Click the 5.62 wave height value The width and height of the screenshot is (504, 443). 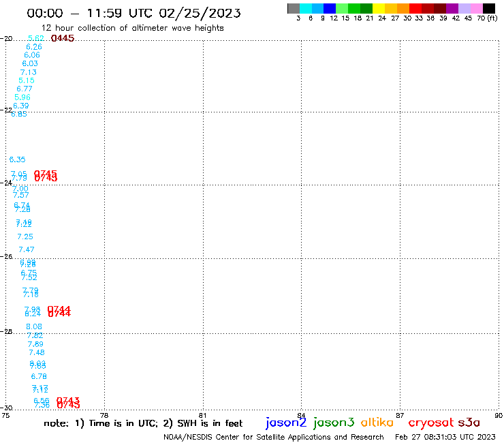(x=36, y=38)
